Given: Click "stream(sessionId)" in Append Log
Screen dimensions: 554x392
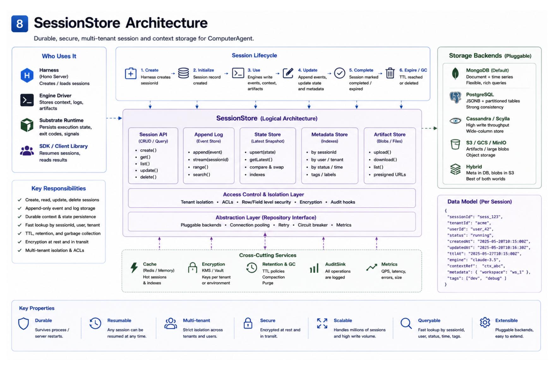Looking at the screenshot, I should pos(210,160).
